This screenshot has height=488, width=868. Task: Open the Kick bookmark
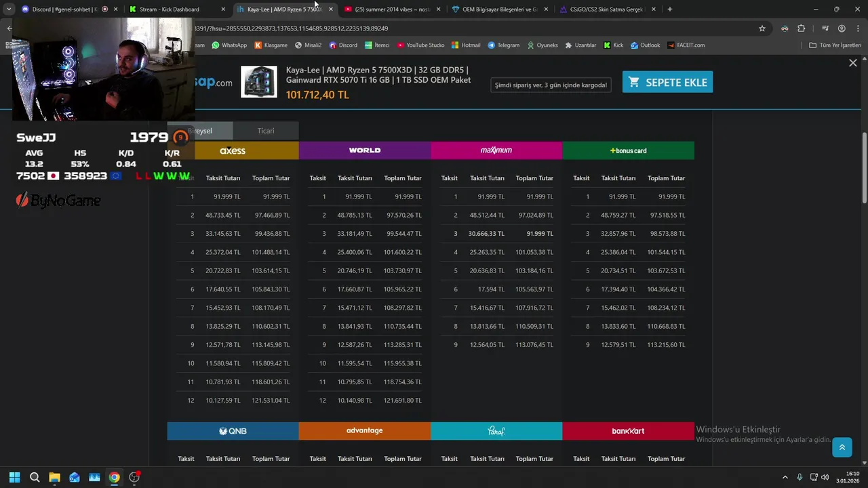coord(613,45)
